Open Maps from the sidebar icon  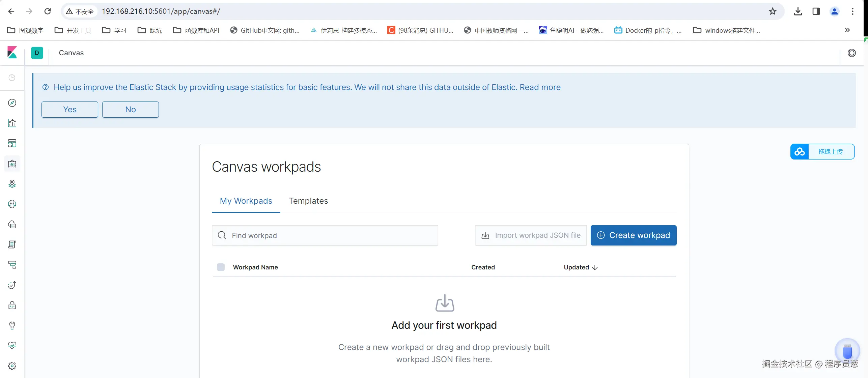pyautogui.click(x=12, y=184)
